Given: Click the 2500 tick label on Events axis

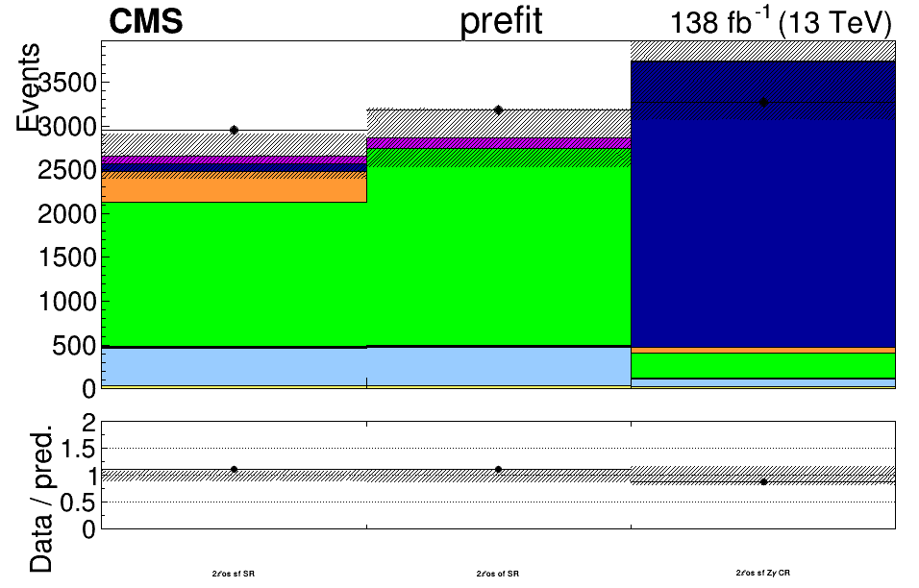Looking at the screenshot, I should click(67, 170).
